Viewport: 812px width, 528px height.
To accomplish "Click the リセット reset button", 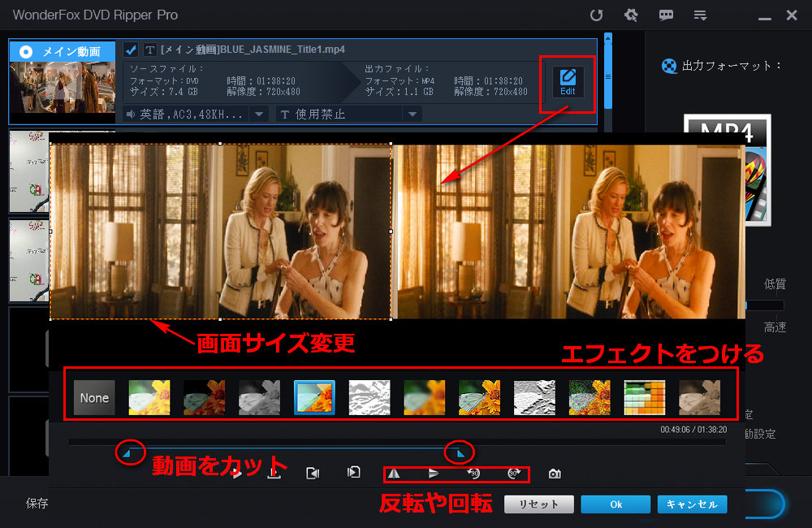I will 539,504.
